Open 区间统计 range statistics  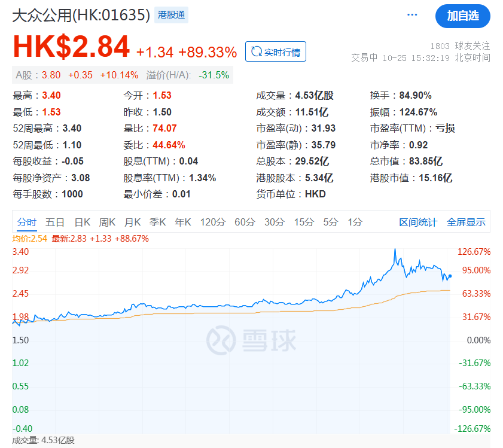(418, 222)
